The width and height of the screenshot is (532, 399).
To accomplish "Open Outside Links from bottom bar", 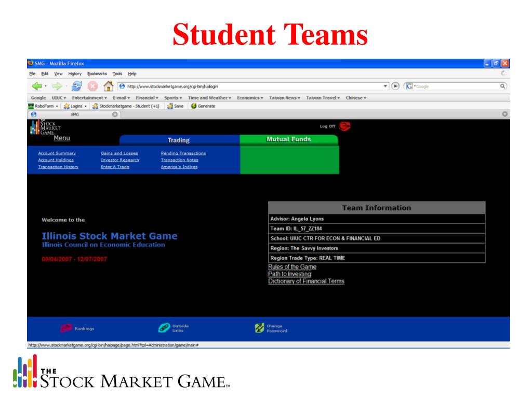I will coord(174,328).
